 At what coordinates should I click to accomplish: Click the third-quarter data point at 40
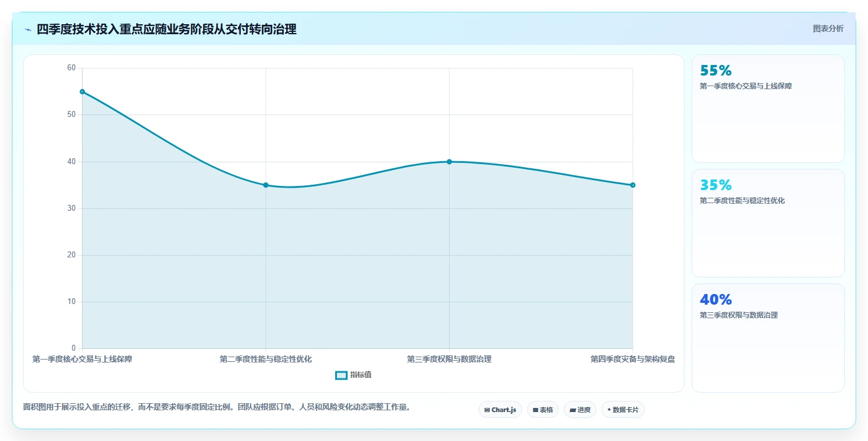click(449, 162)
